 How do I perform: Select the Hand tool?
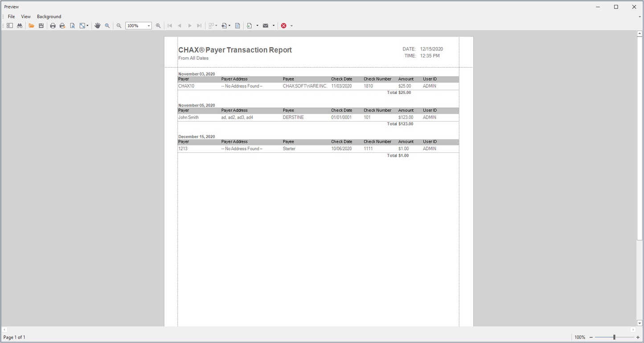[98, 26]
